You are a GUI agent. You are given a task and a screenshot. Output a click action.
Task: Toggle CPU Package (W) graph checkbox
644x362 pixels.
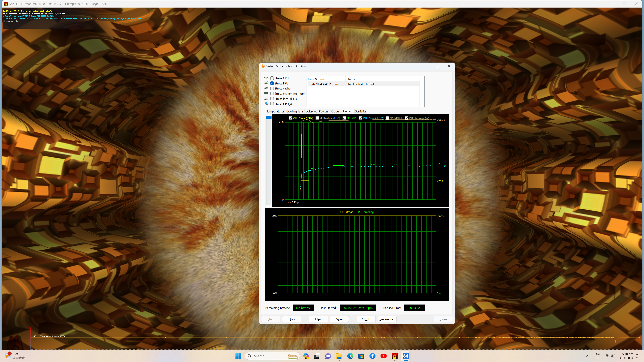click(x=407, y=118)
